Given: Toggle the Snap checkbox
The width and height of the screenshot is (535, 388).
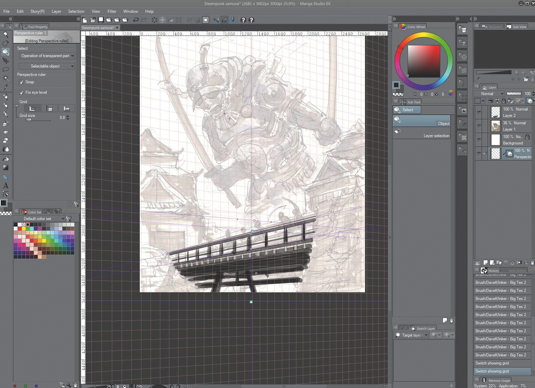Looking at the screenshot, I should click(x=22, y=82).
